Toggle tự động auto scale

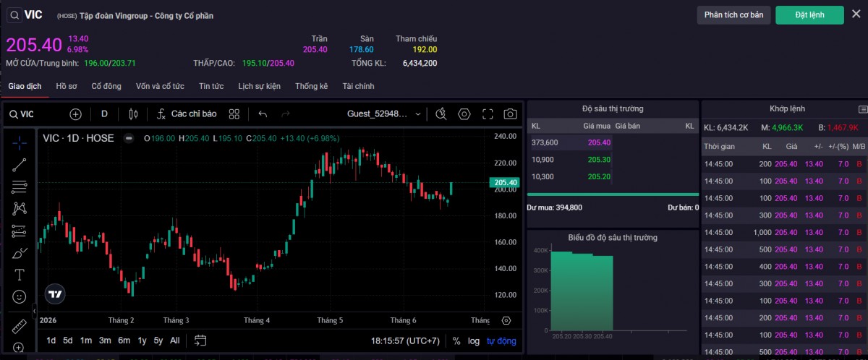pyautogui.click(x=501, y=340)
